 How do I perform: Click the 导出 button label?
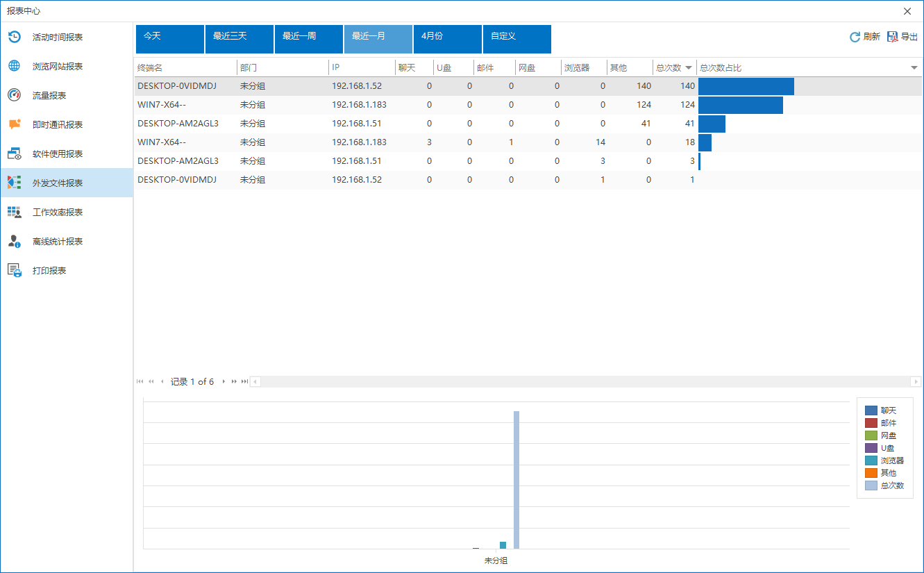909,37
